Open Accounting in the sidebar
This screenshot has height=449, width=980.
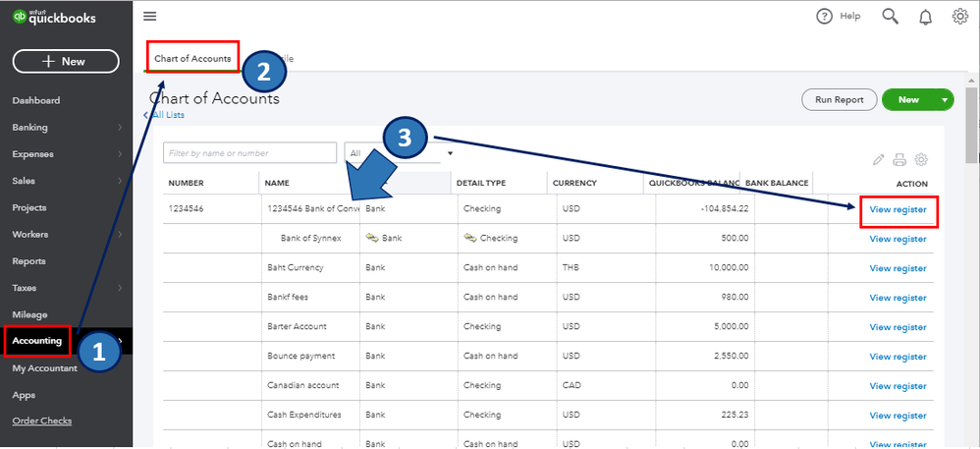37,341
